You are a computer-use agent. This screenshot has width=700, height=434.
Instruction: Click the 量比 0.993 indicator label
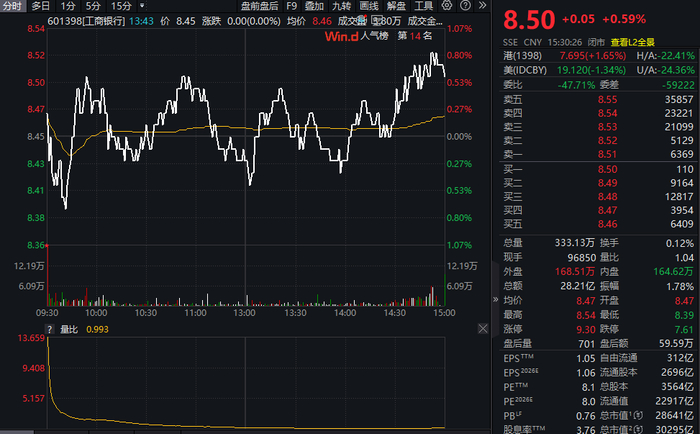[84, 330]
